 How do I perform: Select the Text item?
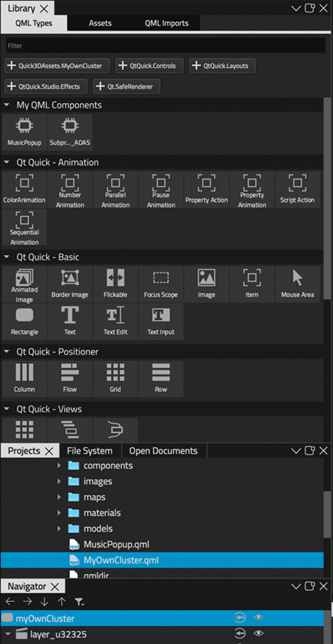tap(70, 321)
